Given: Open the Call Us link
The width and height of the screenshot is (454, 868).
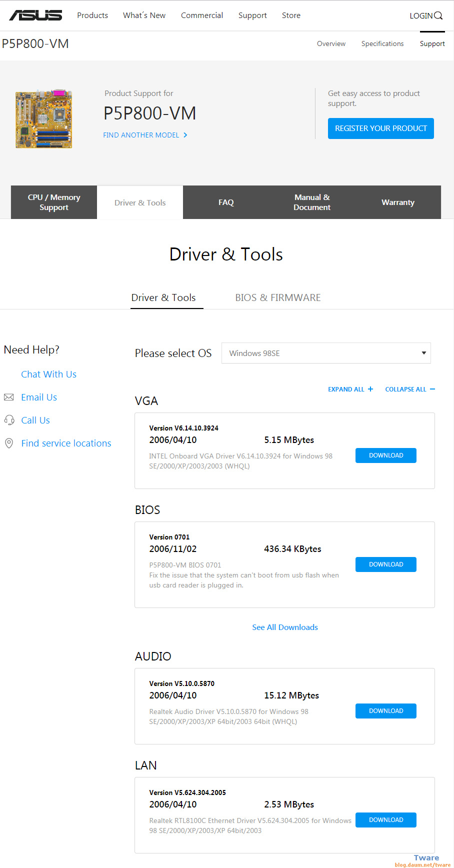Looking at the screenshot, I should 35,420.
